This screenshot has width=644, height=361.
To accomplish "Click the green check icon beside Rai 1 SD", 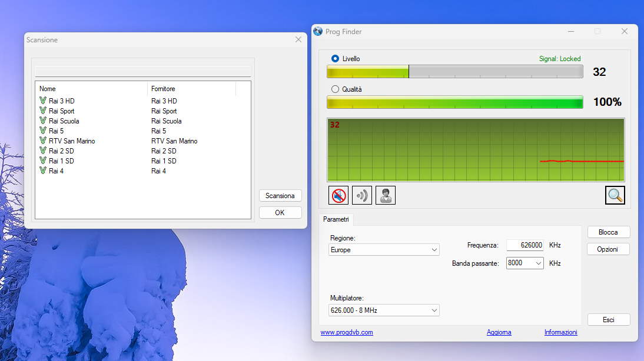I will [x=43, y=161].
